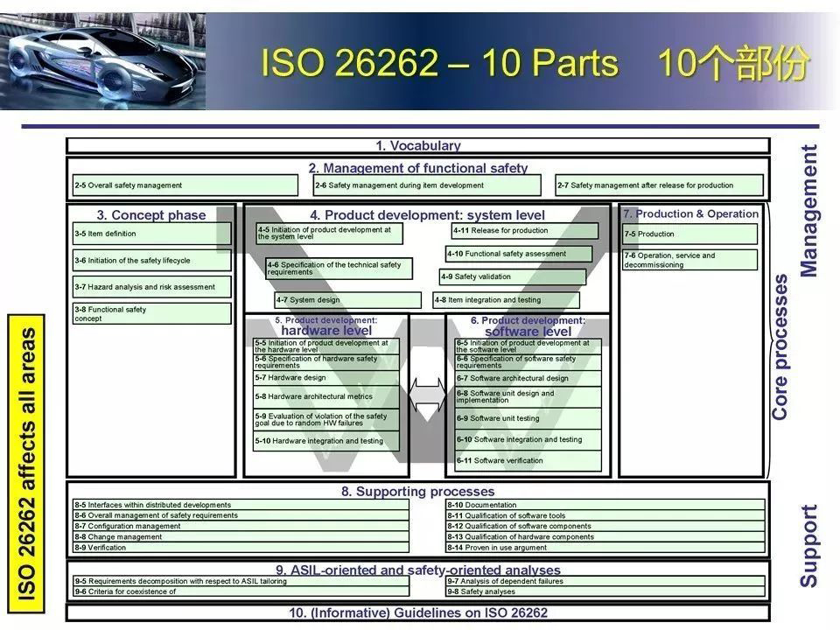Open '10. (Informative) Guidelines on ISO 26262'
The height and width of the screenshot is (630, 840).
pyautogui.click(x=420, y=612)
